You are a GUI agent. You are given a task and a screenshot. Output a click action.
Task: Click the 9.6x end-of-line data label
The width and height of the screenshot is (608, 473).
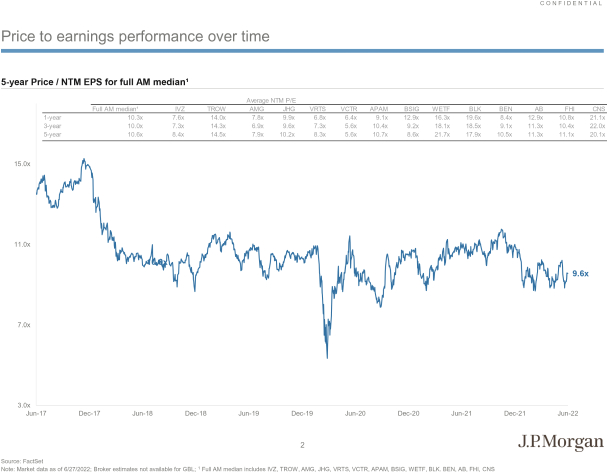pyautogui.click(x=580, y=274)
